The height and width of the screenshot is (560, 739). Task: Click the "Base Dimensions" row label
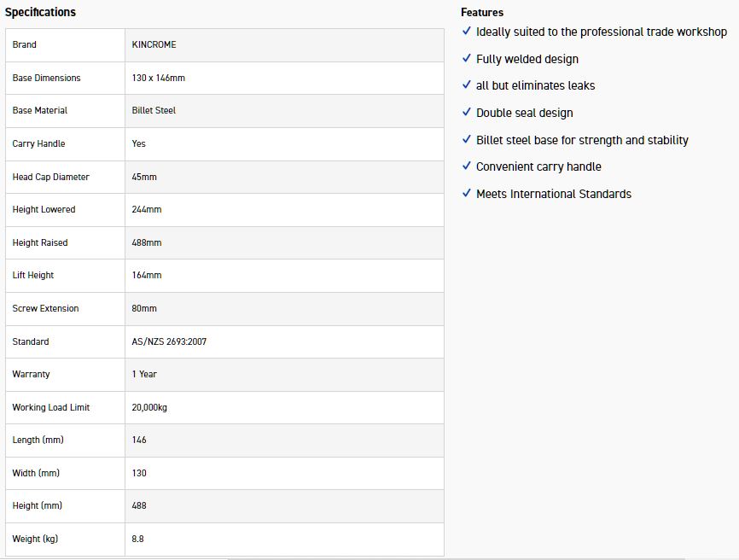[46, 78]
